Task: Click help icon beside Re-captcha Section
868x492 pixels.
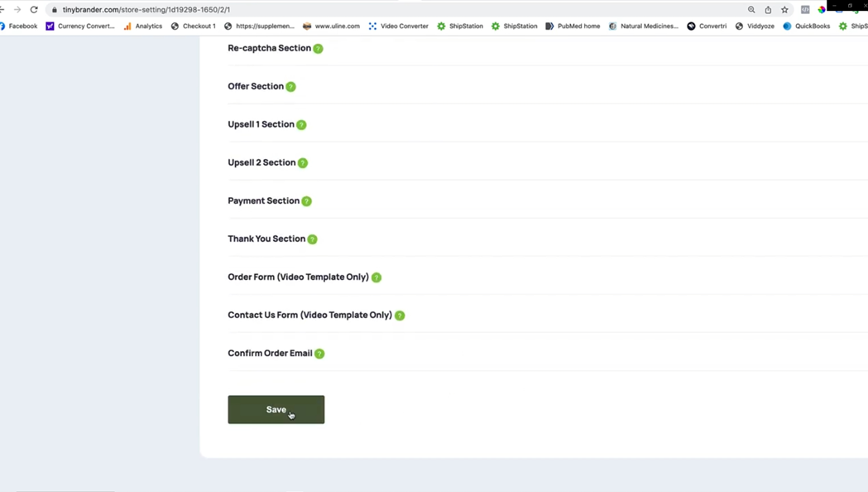Action: pyautogui.click(x=318, y=49)
